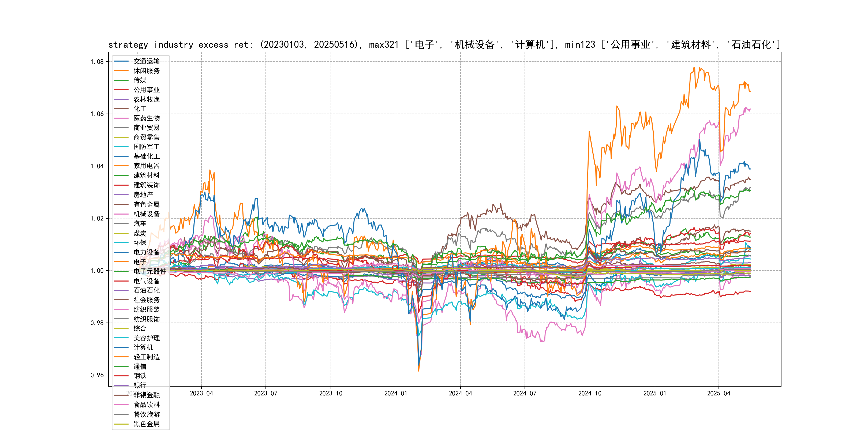868x434 pixels.
Task: Click the 公用事业 legend entry
Action: click(x=146, y=90)
